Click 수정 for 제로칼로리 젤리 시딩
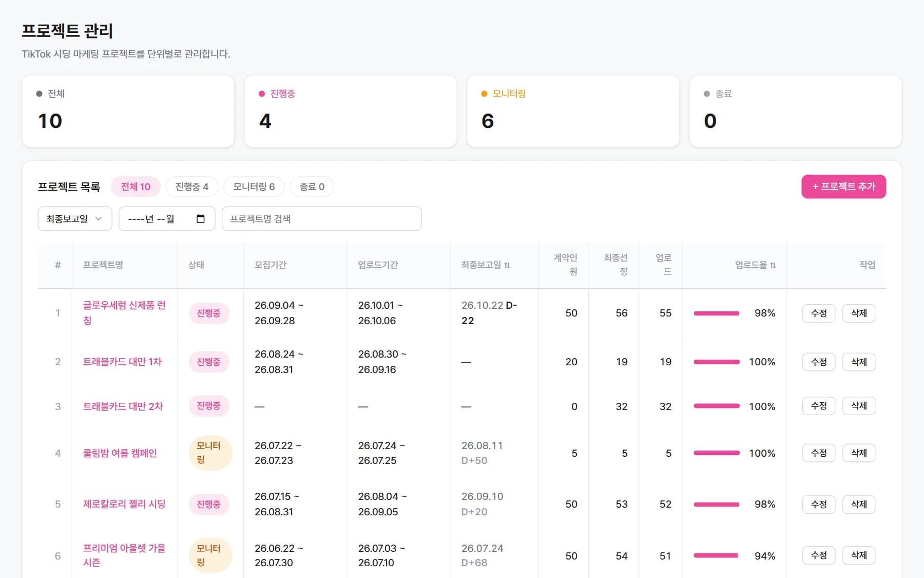Viewport: 924px width, 578px height. pos(819,505)
